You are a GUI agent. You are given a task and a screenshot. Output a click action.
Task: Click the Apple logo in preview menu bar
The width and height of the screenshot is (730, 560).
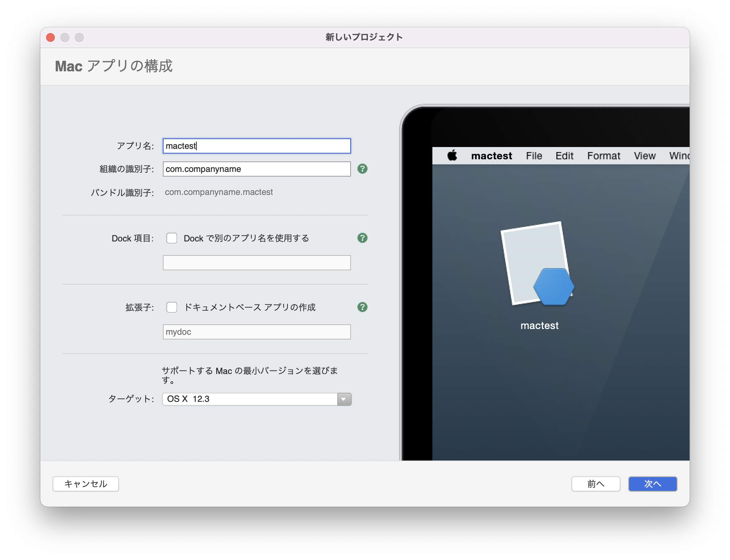(x=452, y=155)
